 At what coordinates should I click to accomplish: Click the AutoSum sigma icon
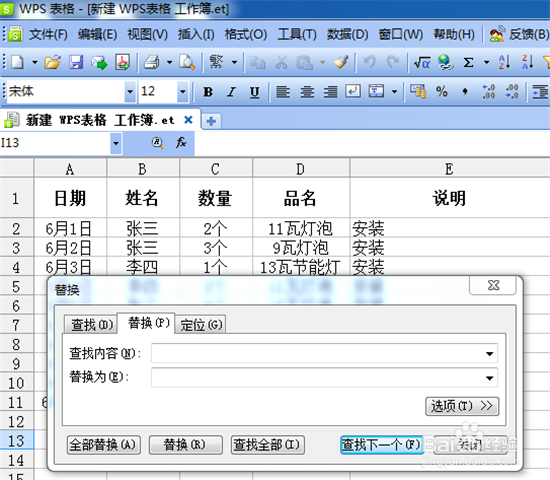coord(468,62)
